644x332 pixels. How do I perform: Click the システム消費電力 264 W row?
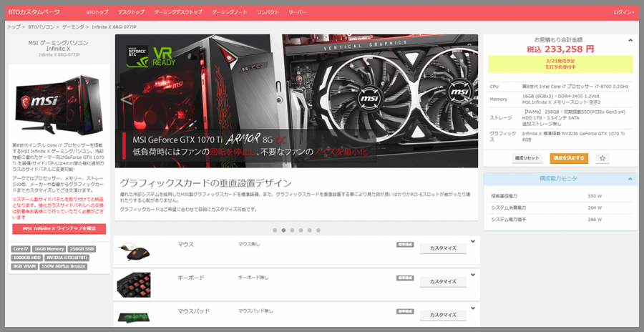pos(560,207)
